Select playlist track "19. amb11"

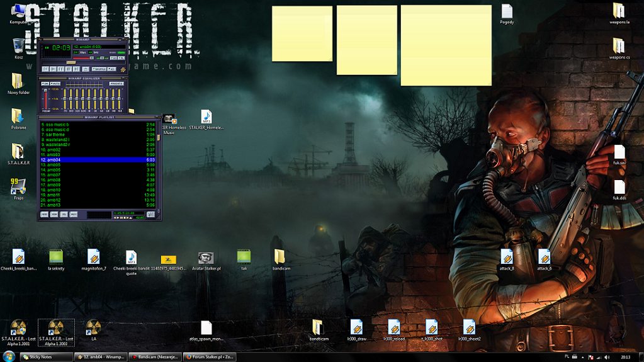tap(98, 195)
